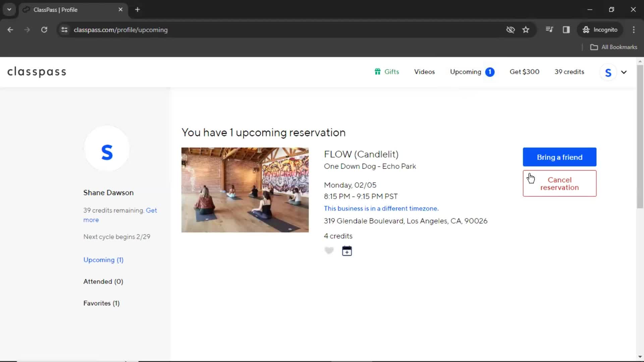Click You have 1 upcoming reservation heading
The height and width of the screenshot is (362, 644).
point(263,132)
